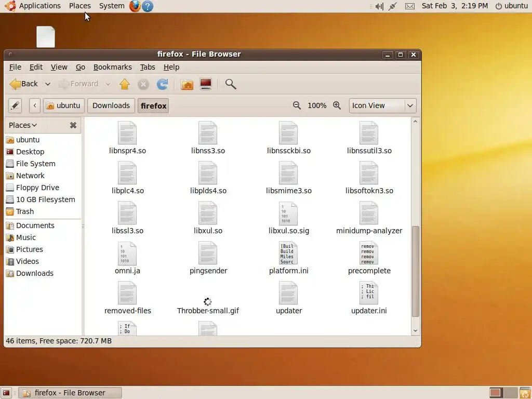The height and width of the screenshot is (399, 532).
Task: Select the libnss3.so file icon
Action: tap(208, 133)
